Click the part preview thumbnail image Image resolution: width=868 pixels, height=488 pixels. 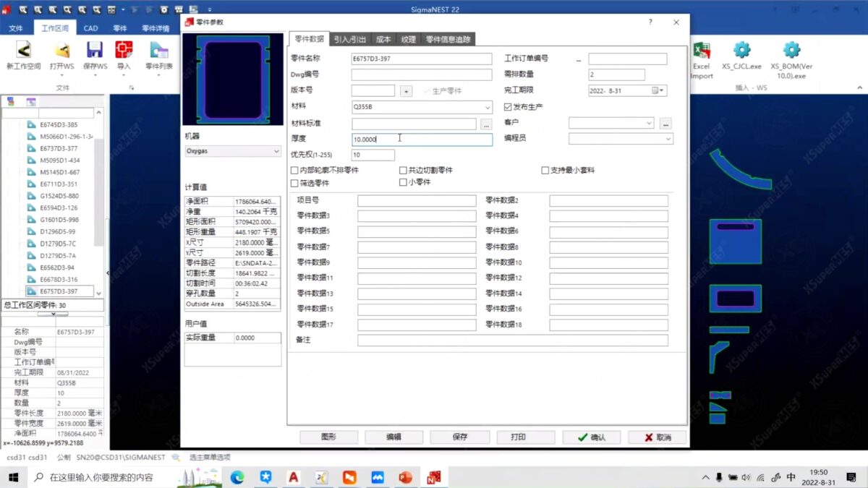click(x=233, y=79)
